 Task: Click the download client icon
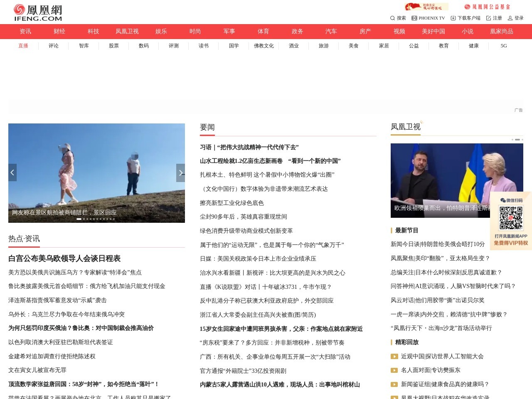(453, 18)
